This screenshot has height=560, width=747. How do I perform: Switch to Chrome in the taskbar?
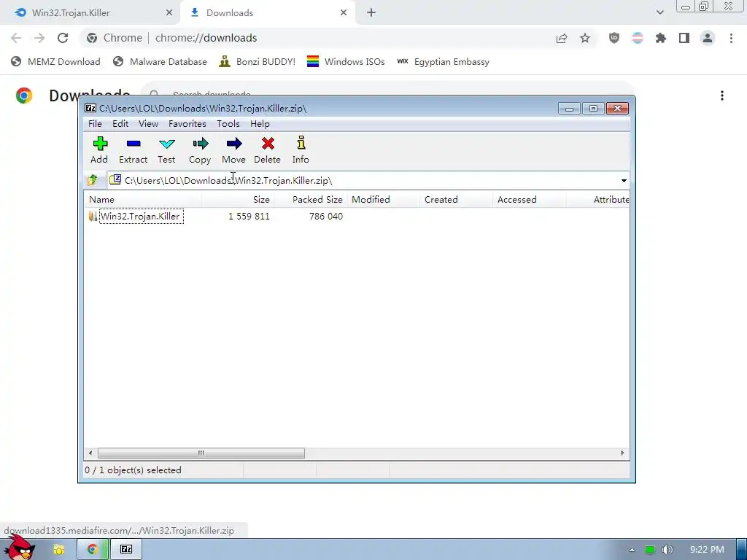click(93, 550)
